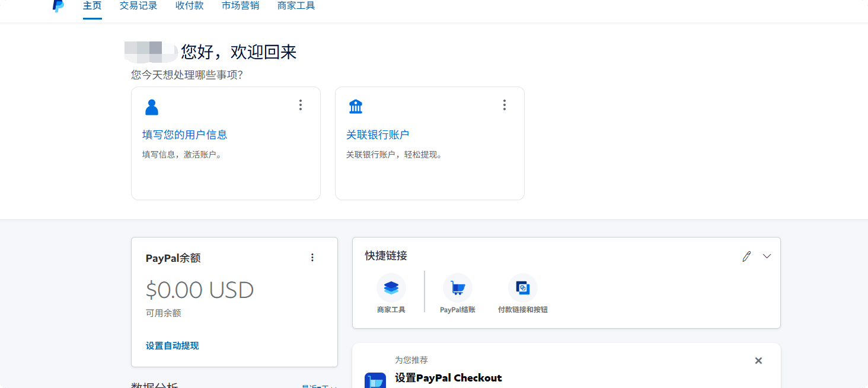Click the 可用余额 label

pyautogui.click(x=164, y=313)
